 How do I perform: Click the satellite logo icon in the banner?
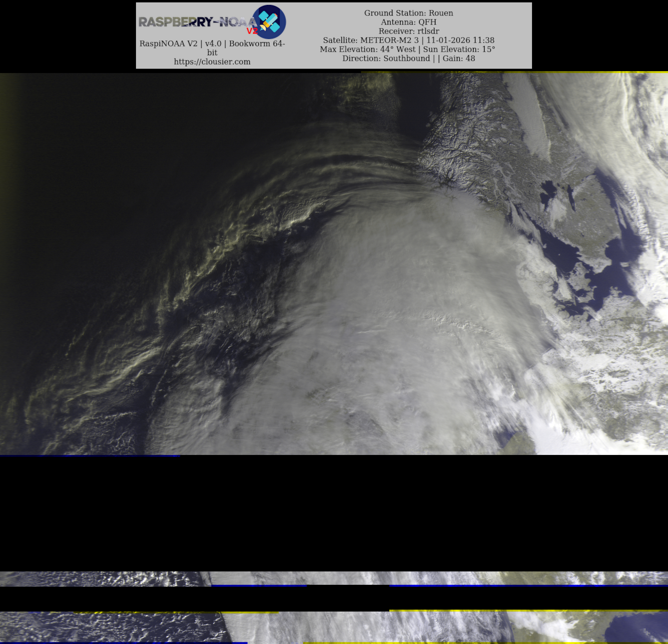269,22
